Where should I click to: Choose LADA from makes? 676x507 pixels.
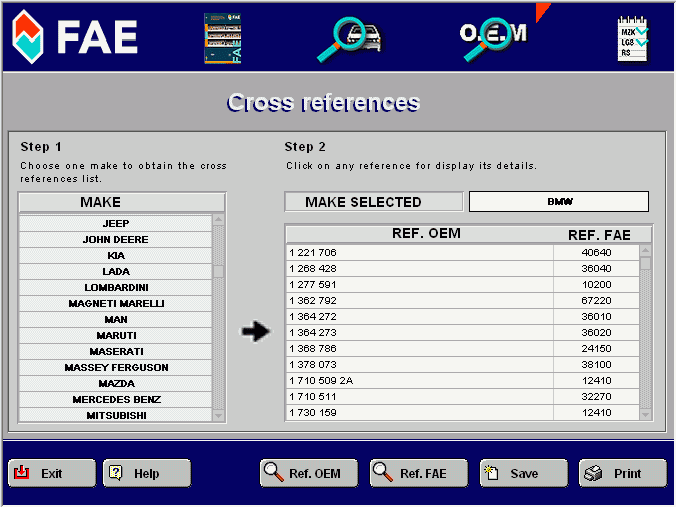[x=116, y=271]
